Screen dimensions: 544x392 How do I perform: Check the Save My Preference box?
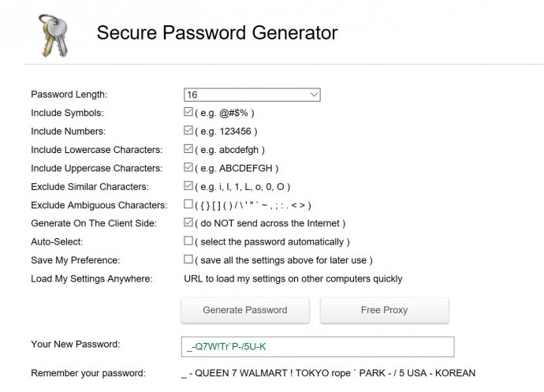pos(188,259)
